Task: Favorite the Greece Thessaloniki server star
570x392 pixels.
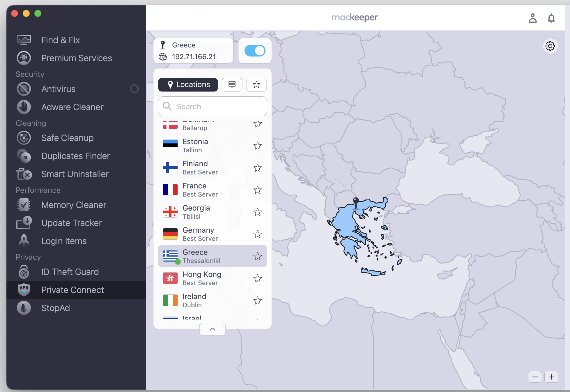Action: click(x=258, y=256)
